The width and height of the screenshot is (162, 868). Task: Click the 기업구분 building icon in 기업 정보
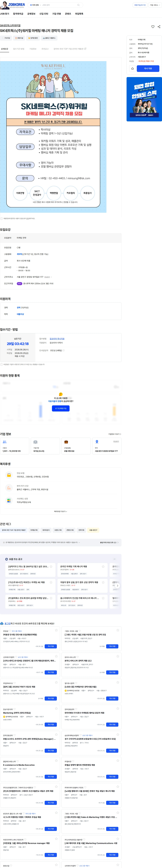[35, 441]
